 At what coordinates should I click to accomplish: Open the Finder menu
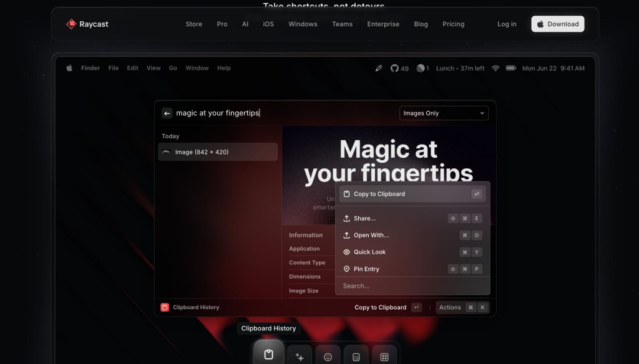[x=90, y=68]
